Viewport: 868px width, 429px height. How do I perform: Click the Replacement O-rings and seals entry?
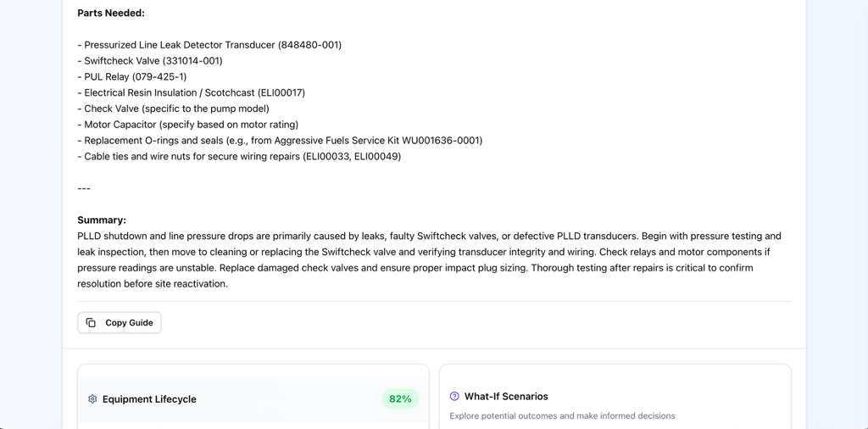click(x=280, y=141)
